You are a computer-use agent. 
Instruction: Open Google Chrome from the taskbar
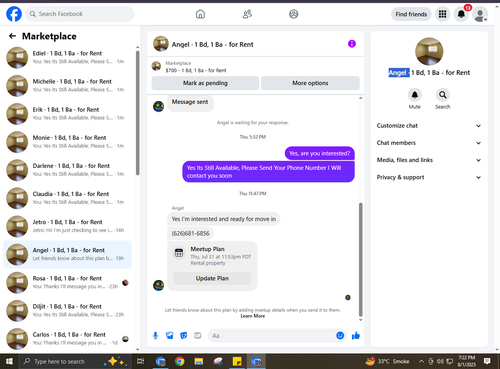180,361
